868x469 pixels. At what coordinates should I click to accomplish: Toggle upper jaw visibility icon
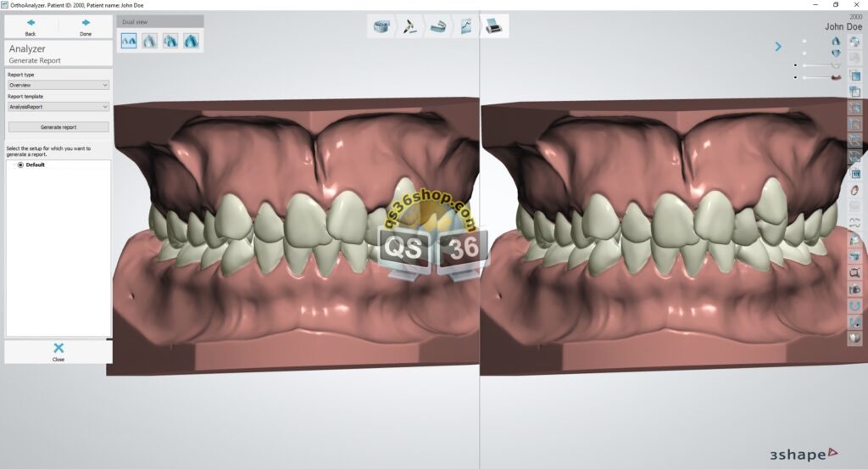[x=836, y=40]
